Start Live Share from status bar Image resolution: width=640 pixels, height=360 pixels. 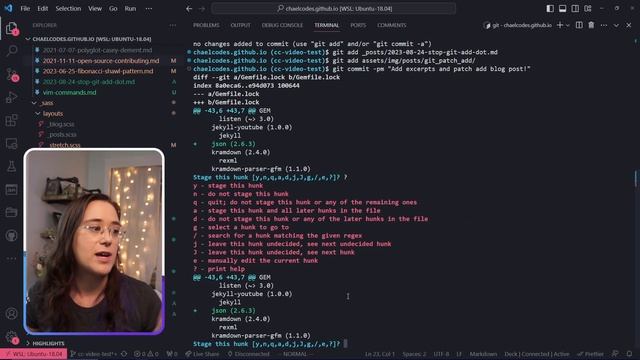click(x=202, y=354)
